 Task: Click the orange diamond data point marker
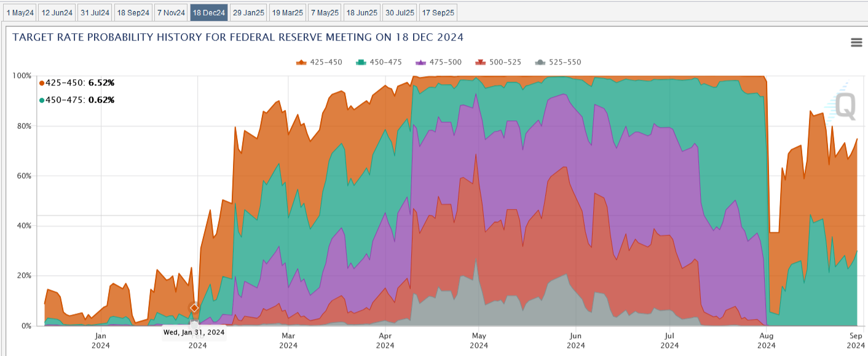194,308
